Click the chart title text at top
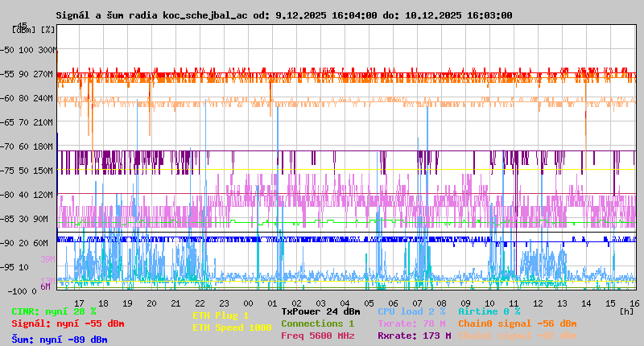644x346 pixels. coord(283,15)
